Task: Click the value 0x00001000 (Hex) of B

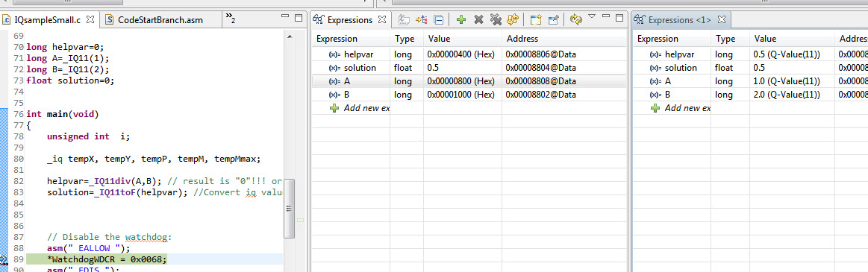Action: click(x=460, y=95)
